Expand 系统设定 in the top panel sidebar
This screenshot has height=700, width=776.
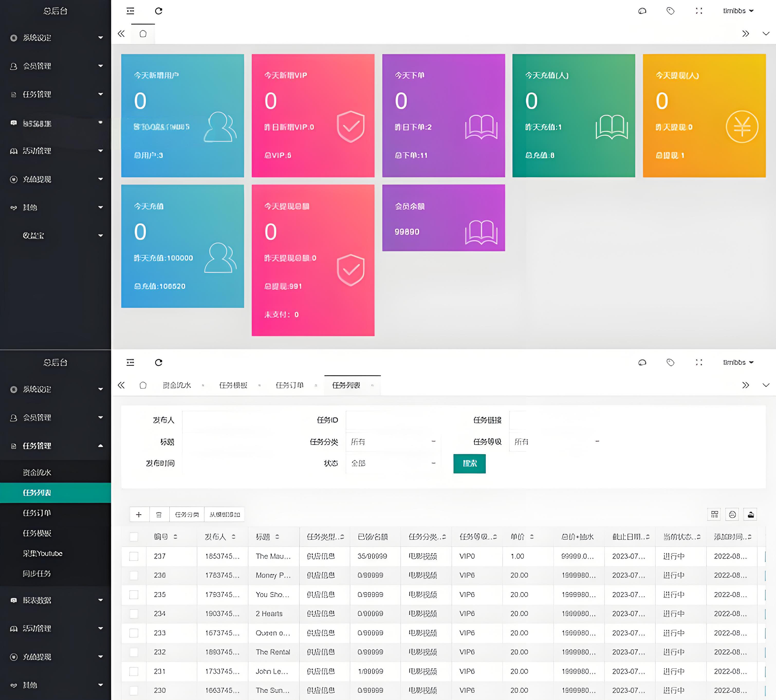(x=56, y=38)
